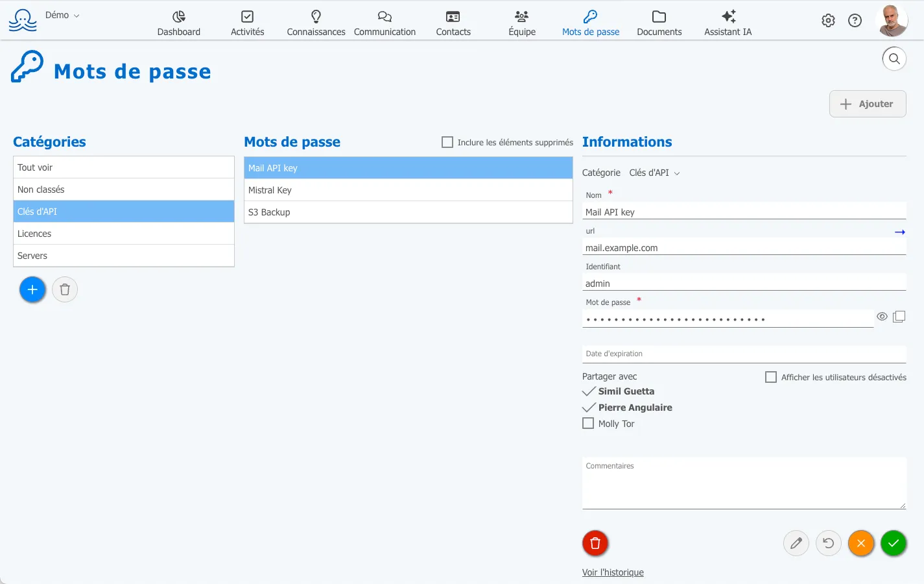Viewport: 924px width, 584px height.
Task: Open Communication chat bubbles icon
Action: point(385,16)
